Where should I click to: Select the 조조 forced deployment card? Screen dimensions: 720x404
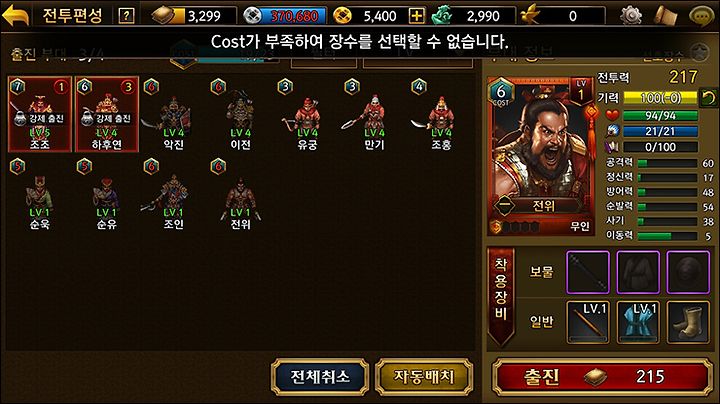coord(40,114)
